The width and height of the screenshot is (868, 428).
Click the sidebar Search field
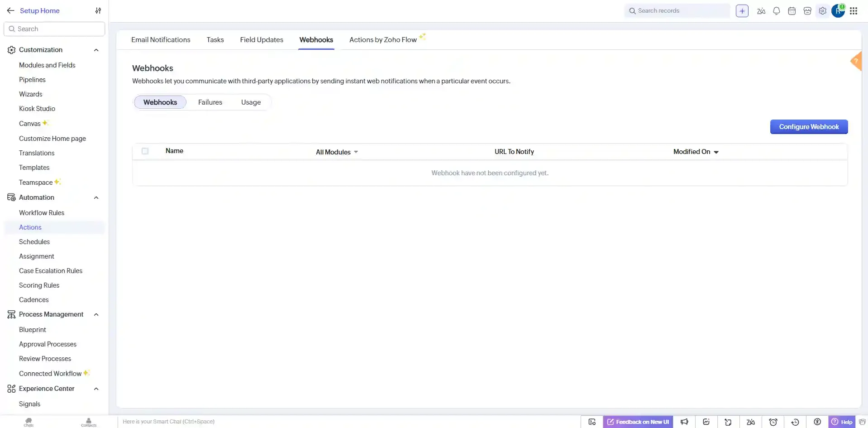[54, 29]
